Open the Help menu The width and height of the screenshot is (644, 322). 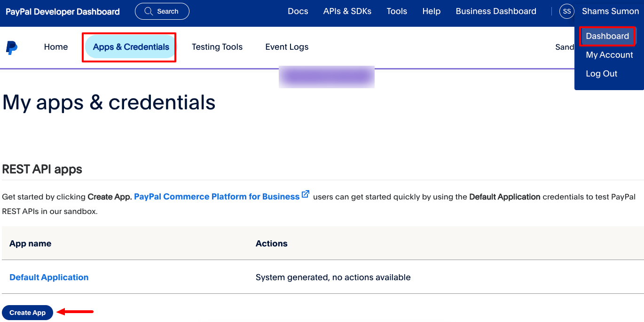click(x=431, y=11)
